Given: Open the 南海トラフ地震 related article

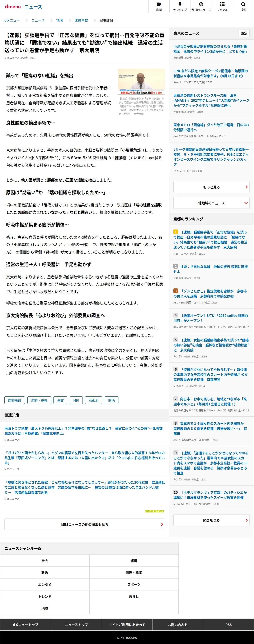Looking at the screenshot, I should coord(83,431).
